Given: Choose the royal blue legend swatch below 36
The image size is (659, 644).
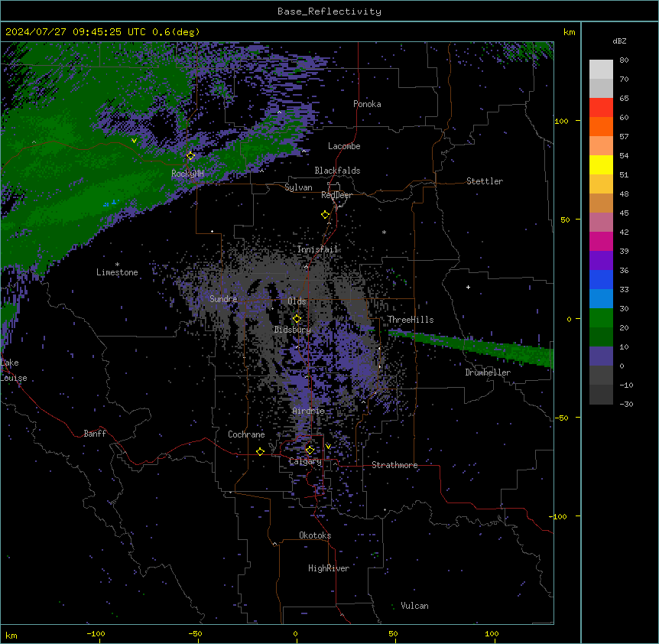Looking at the screenshot, I should [x=601, y=279].
